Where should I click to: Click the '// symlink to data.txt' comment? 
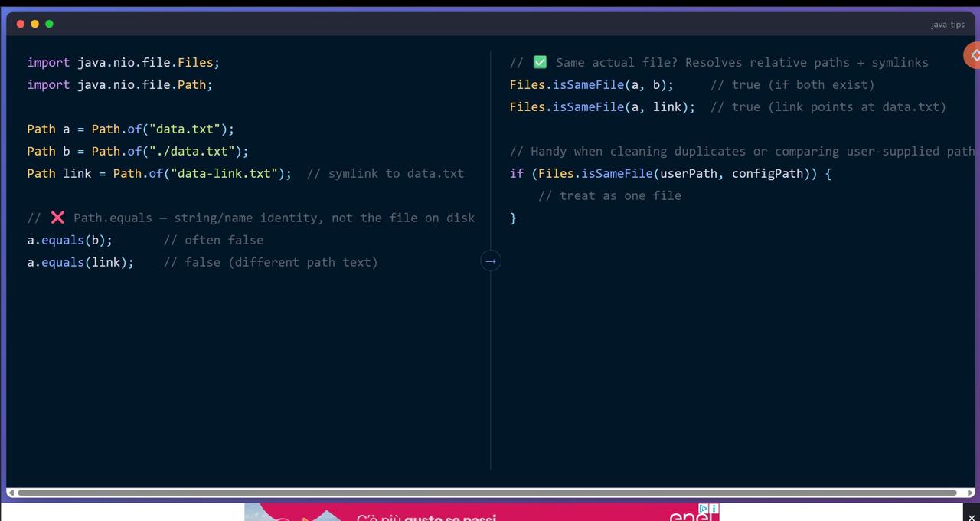click(x=385, y=173)
